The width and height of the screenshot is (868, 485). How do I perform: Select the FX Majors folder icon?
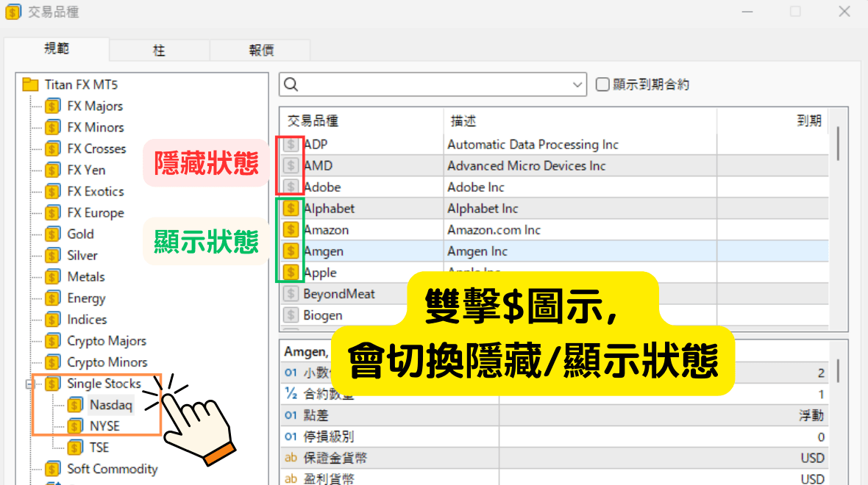pos(53,107)
